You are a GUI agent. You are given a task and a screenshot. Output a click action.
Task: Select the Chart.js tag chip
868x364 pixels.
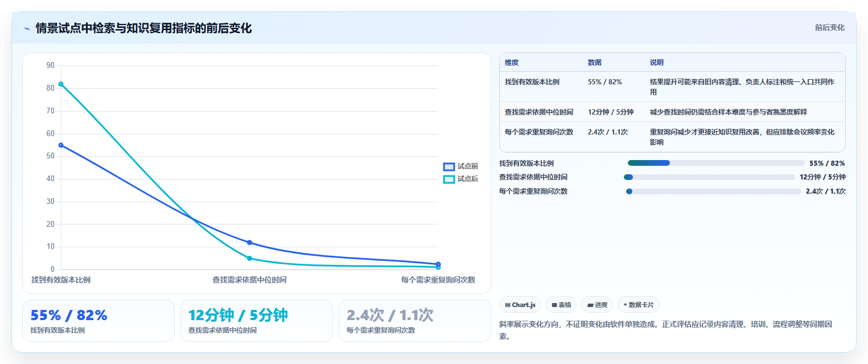click(x=520, y=305)
